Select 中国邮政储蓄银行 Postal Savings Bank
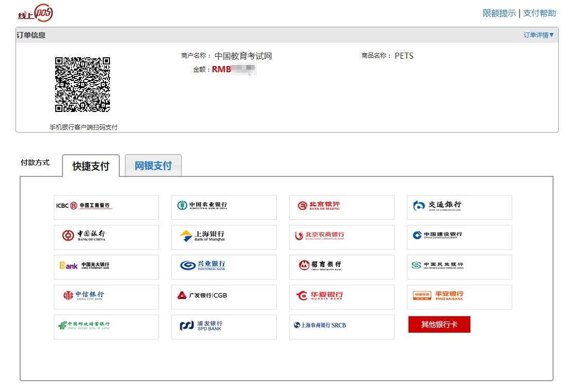Viewport: 567px width, 392px height. pos(106,327)
